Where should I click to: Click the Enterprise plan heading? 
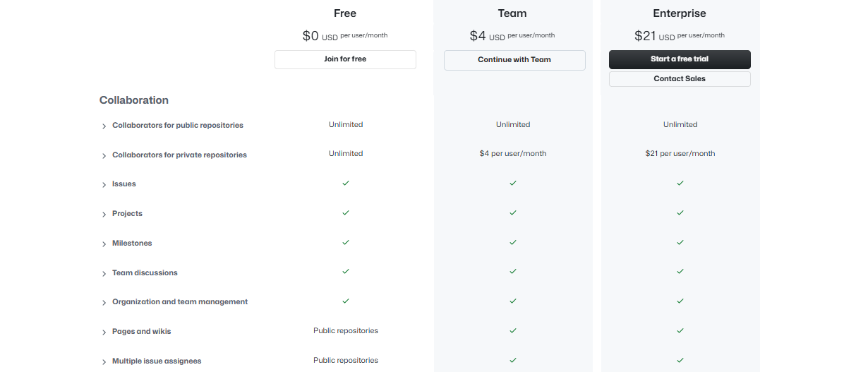(680, 13)
